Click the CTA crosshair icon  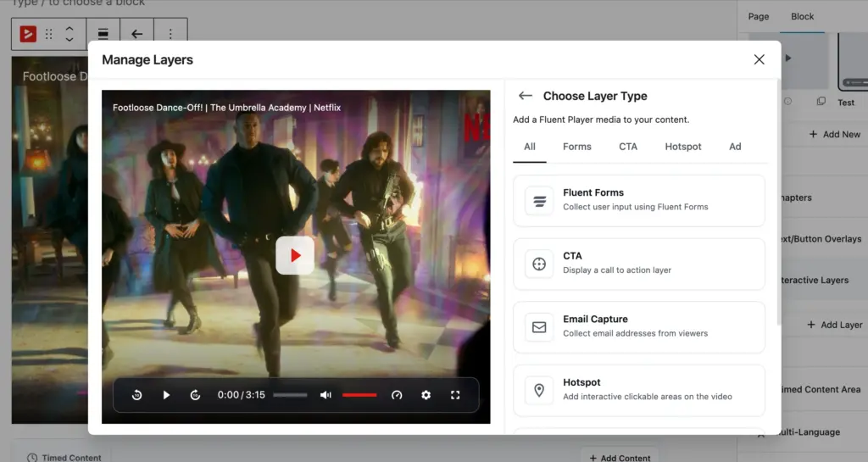tap(539, 264)
